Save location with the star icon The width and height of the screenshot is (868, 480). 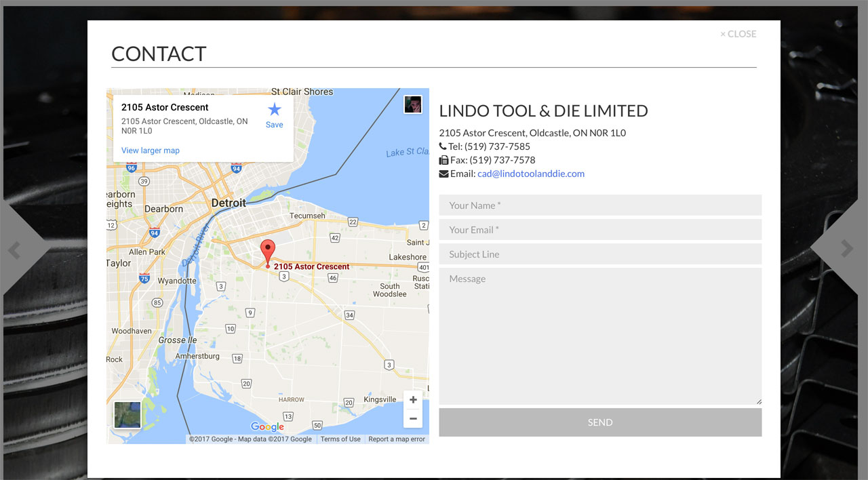click(274, 114)
